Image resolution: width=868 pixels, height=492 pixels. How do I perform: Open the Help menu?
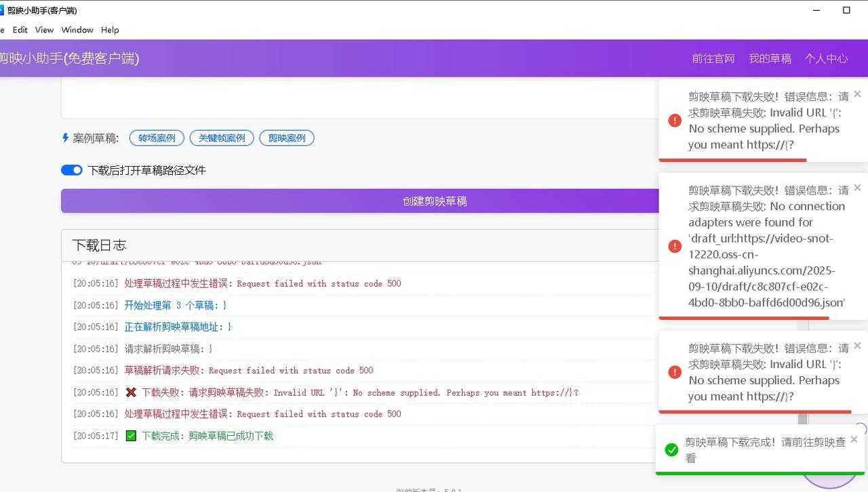[110, 30]
